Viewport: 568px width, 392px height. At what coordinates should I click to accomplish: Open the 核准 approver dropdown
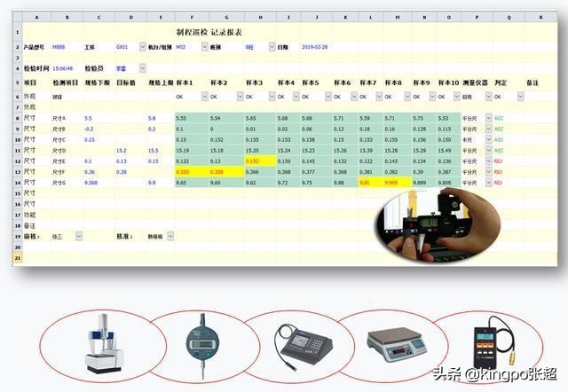click(x=170, y=237)
